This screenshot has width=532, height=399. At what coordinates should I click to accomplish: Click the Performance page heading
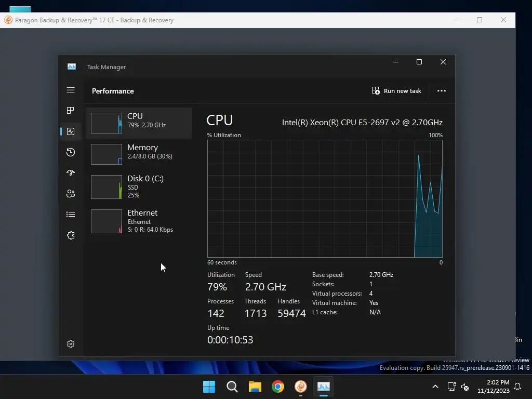(x=113, y=91)
